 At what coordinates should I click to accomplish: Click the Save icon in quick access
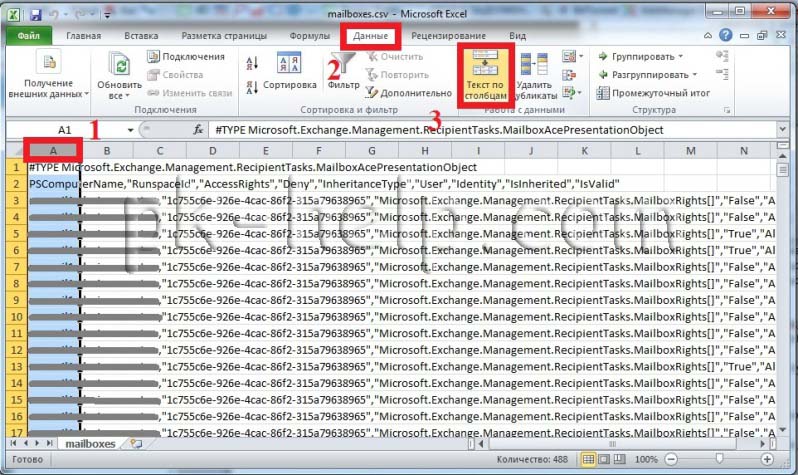click(x=35, y=15)
